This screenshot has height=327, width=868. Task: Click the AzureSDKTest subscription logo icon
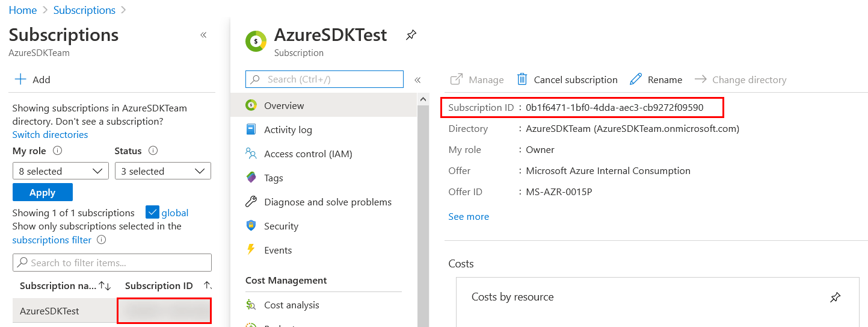(x=256, y=42)
